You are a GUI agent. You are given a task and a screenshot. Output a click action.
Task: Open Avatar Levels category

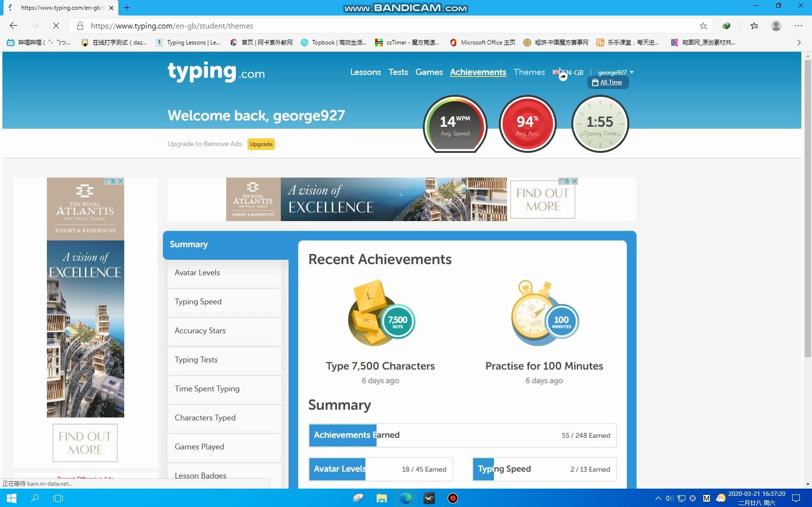(x=224, y=273)
